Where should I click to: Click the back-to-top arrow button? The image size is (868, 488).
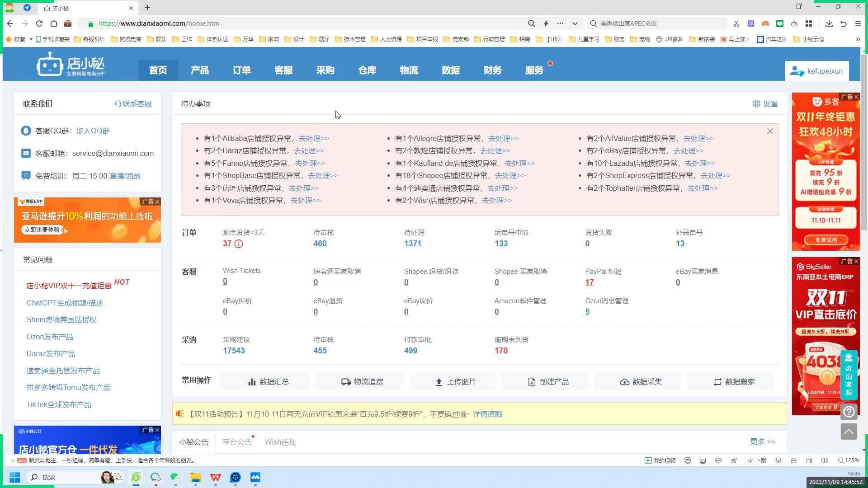pyautogui.click(x=849, y=432)
